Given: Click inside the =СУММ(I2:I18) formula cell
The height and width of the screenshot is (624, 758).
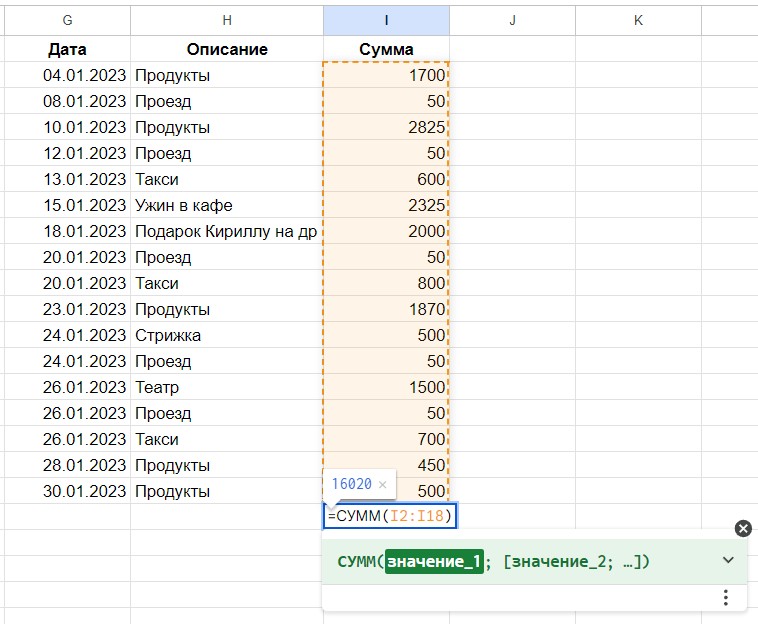Looking at the screenshot, I should (390, 516).
